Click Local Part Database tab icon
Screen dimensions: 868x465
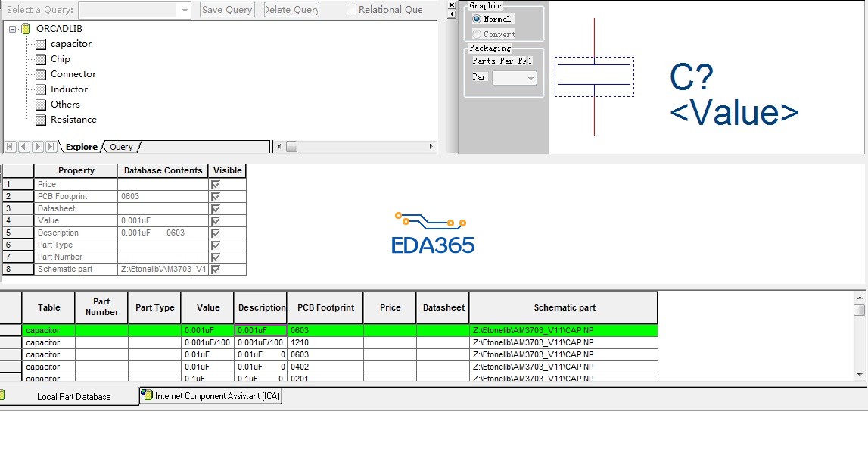[x=3, y=395]
